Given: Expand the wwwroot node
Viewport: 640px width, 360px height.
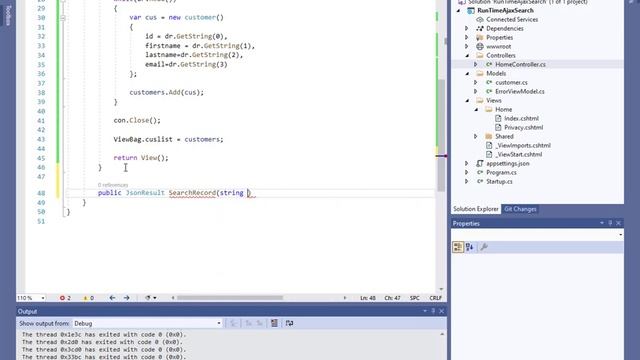Looking at the screenshot, I should (467, 47).
